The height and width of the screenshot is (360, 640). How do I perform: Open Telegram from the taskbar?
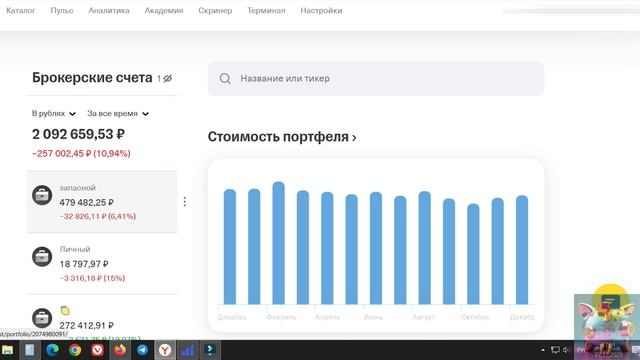pos(142,350)
